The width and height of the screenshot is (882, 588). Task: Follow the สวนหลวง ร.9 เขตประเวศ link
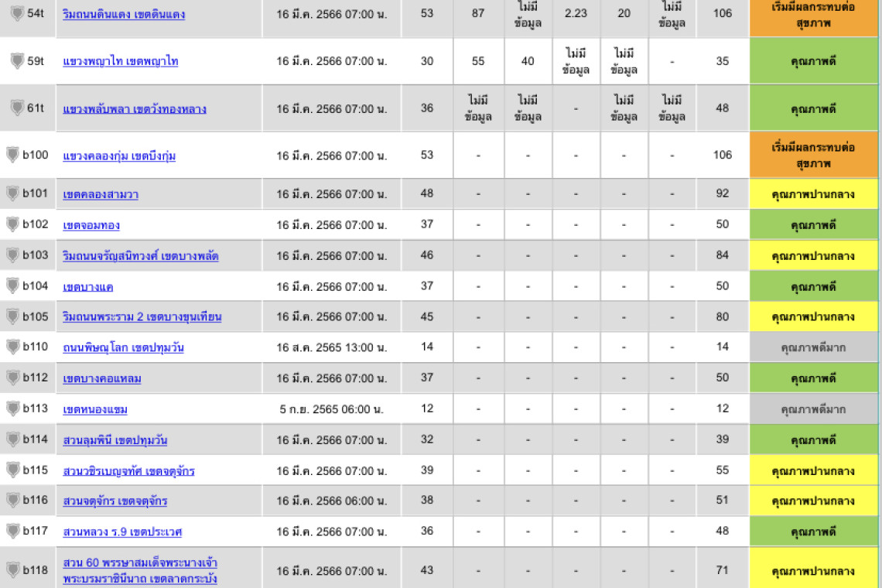122,532
